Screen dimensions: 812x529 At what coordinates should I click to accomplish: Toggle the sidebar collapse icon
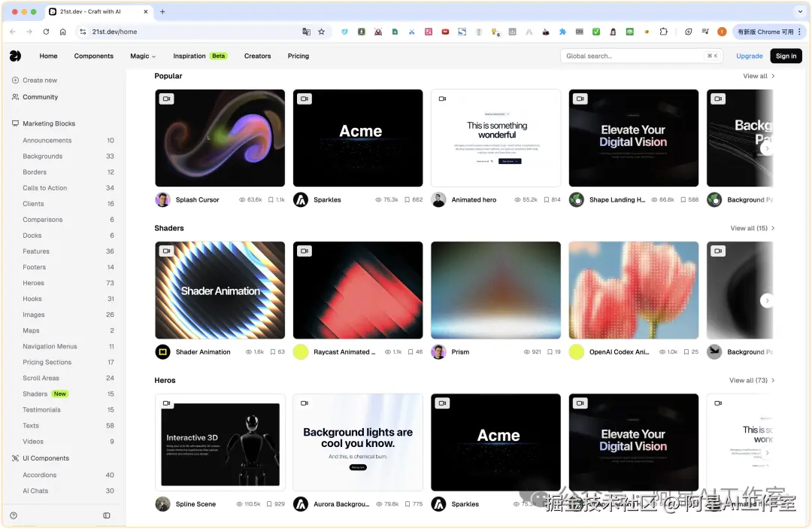[107, 515]
